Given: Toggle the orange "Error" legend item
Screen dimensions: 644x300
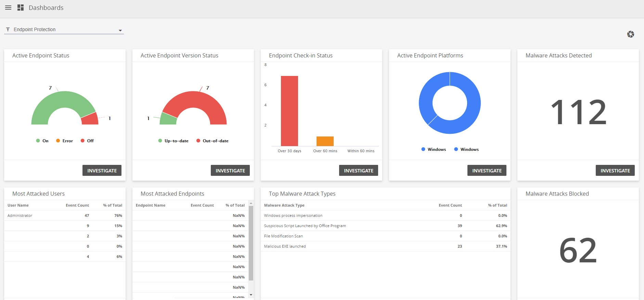Looking at the screenshot, I should pos(65,141).
